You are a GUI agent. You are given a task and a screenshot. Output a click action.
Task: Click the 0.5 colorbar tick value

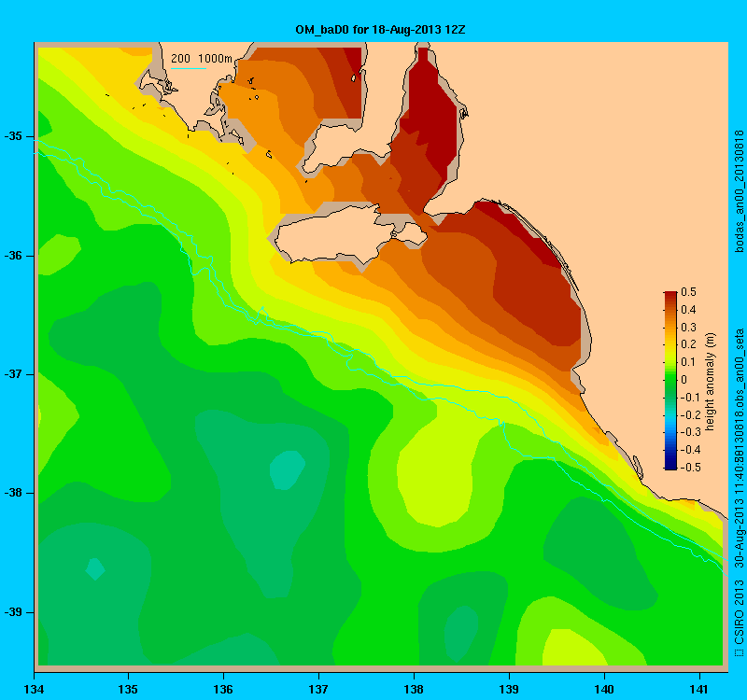point(688,292)
